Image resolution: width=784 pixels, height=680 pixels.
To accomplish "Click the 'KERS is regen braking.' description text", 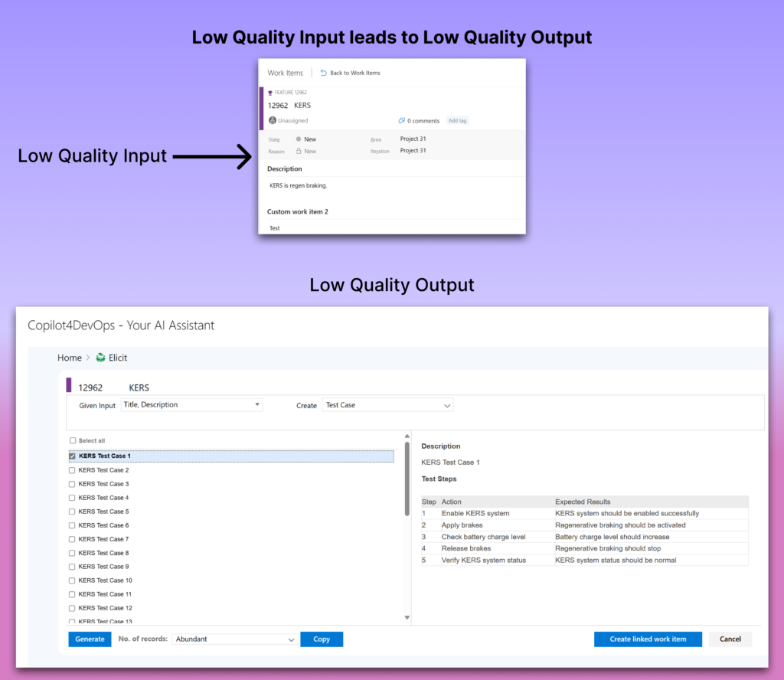I will (299, 185).
